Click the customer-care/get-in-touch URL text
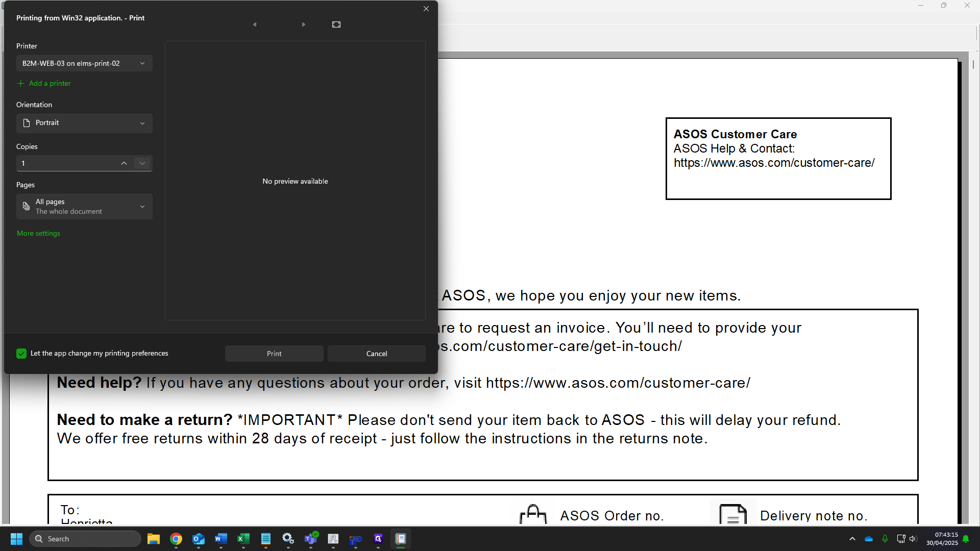The width and height of the screenshot is (980, 551). click(x=560, y=346)
